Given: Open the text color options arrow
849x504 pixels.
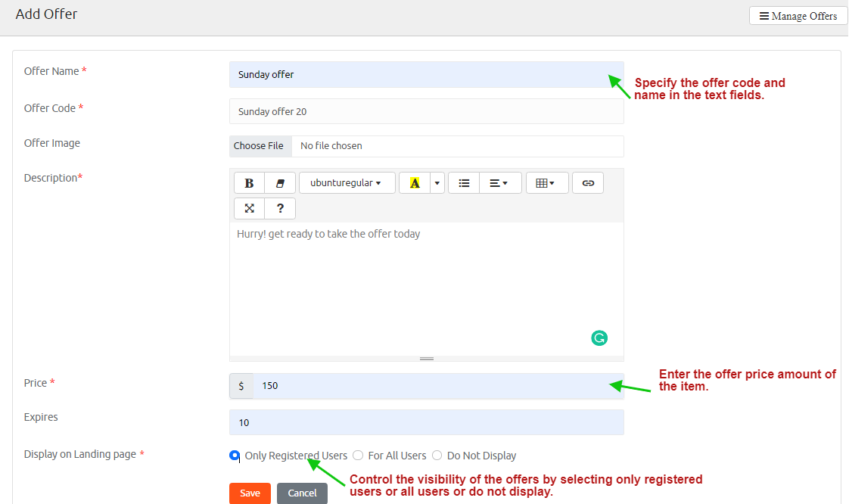Looking at the screenshot, I should point(437,183).
